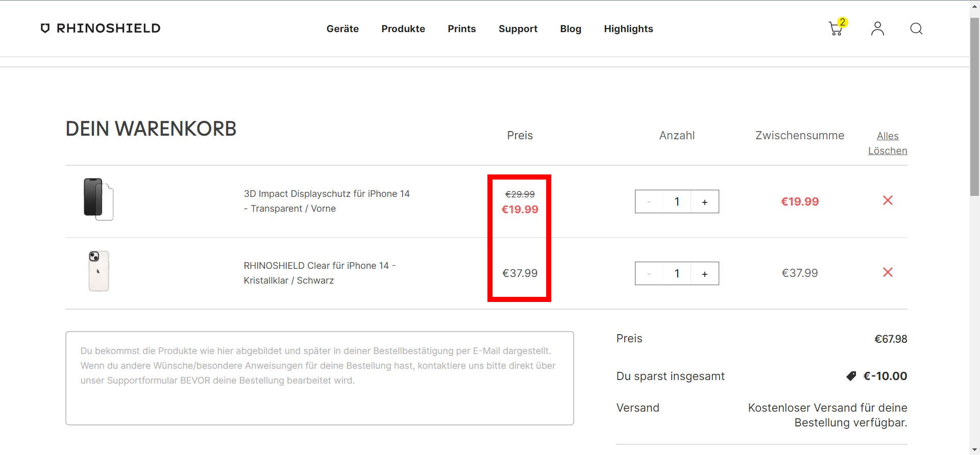Image resolution: width=980 pixels, height=455 pixels.
Task: Click the DEIN WARENKORB heading
Action: (151, 129)
